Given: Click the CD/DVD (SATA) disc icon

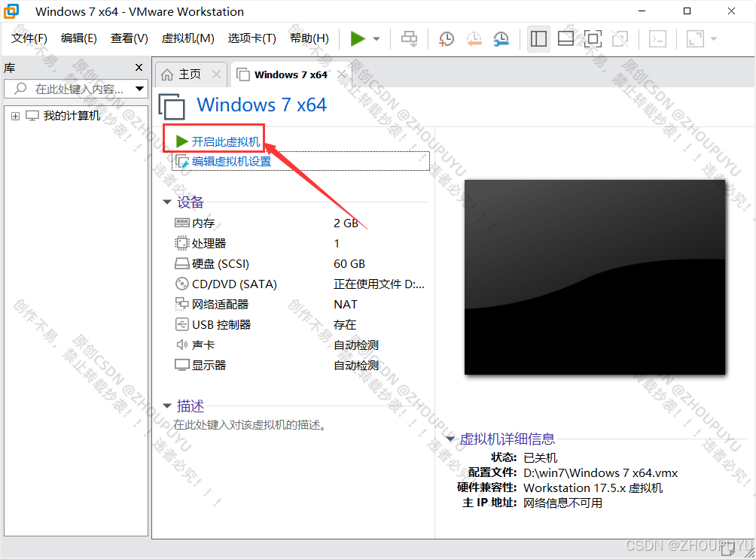Looking at the screenshot, I should 181,284.
